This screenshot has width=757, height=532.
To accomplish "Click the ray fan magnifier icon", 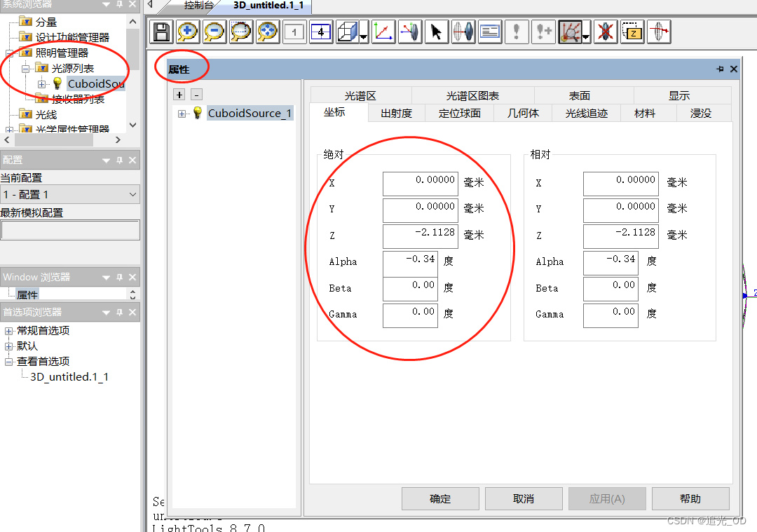I will (570, 32).
